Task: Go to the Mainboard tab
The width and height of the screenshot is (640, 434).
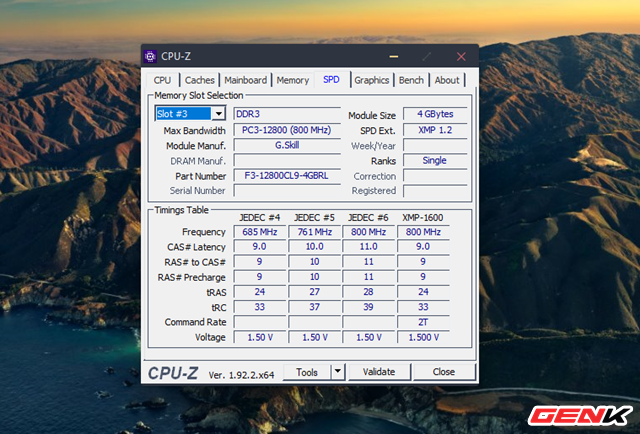Action: pyautogui.click(x=245, y=80)
